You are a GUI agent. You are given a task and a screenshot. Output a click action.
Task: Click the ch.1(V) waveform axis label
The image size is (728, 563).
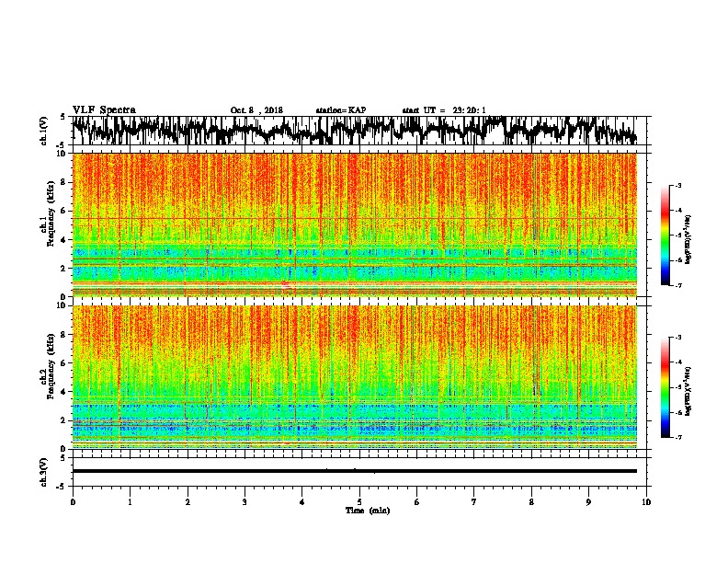[44, 131]
